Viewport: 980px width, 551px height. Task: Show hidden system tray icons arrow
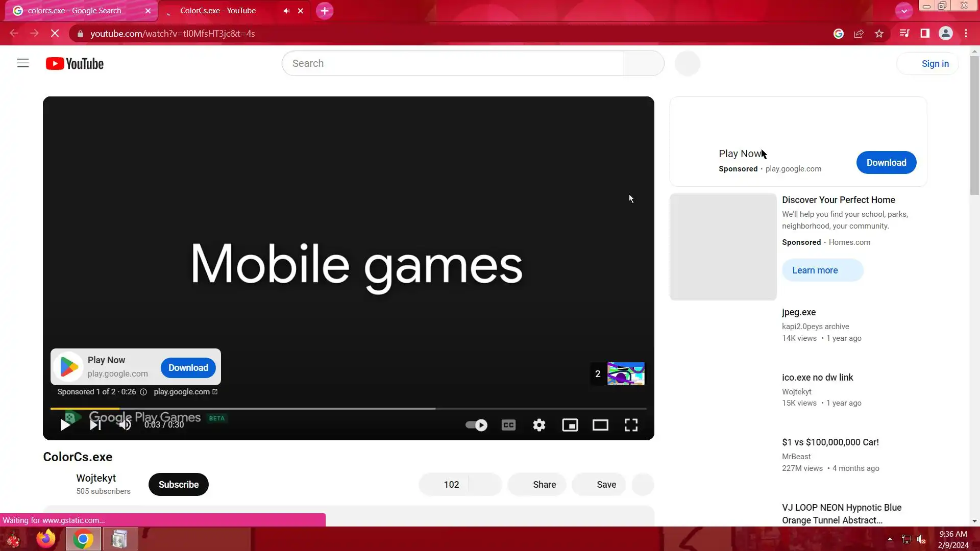tap(890, 539)
